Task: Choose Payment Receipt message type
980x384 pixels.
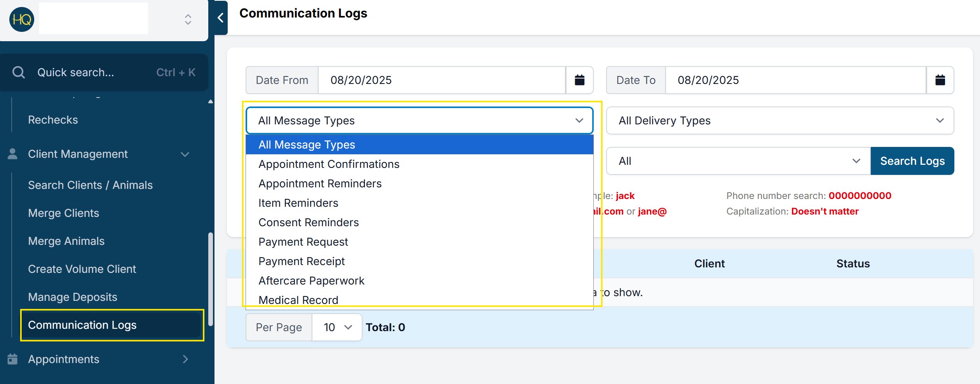Action: coord(302,261)
